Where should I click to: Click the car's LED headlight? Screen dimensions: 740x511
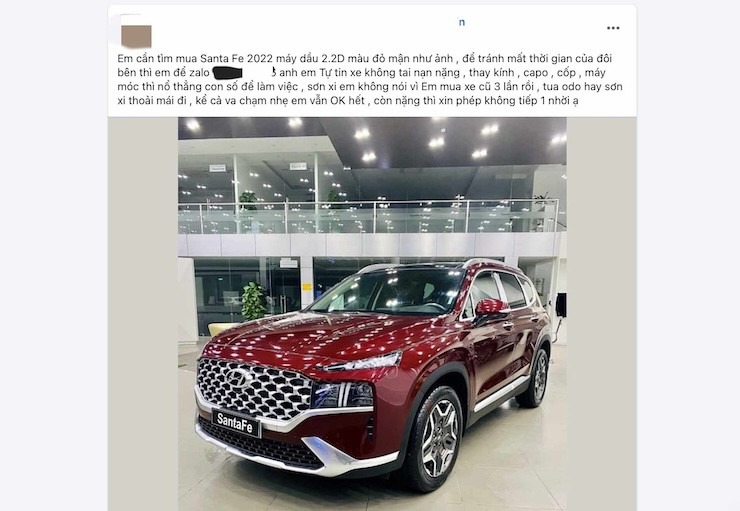[x=363, y=362]
